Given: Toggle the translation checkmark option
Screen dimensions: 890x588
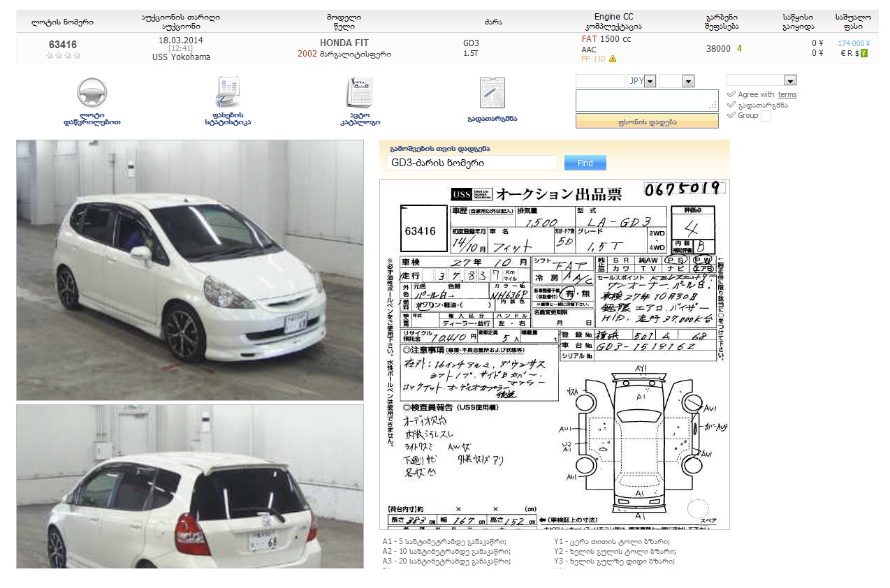Looking at the screenshot, I should click(x=731, y=105).
